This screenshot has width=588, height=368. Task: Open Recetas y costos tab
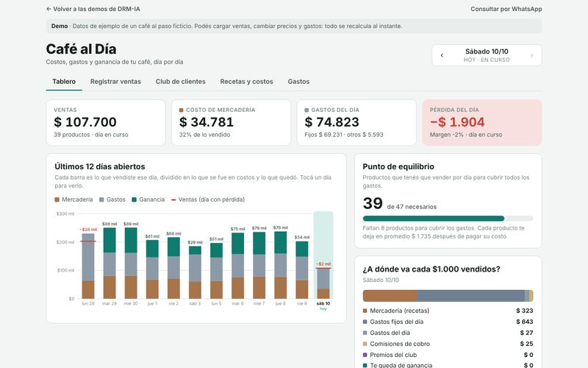[x=246, y=82]
